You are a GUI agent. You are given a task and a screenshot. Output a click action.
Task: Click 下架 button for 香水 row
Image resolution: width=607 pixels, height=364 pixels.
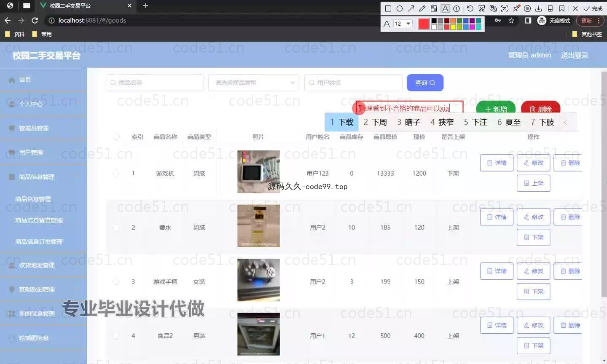pos(533,237)
